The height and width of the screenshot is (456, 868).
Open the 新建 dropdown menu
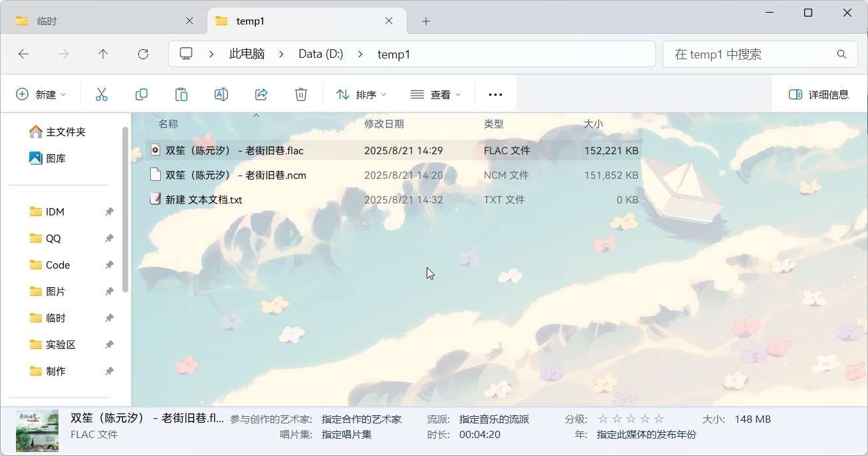pos(41,94)
